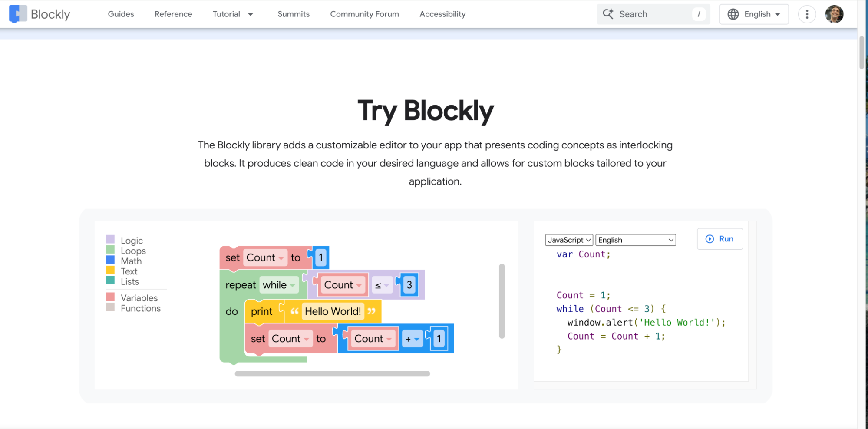Change the + arithmetic operator dropdown
The height and width of the screenshot is (429, 868).
(412, 339)
